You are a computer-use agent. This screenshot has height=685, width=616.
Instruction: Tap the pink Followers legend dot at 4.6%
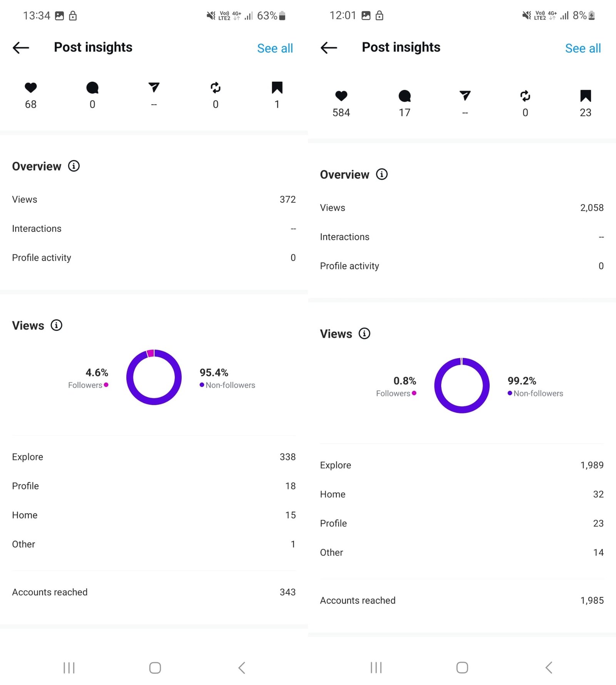[x=106, y=385]
